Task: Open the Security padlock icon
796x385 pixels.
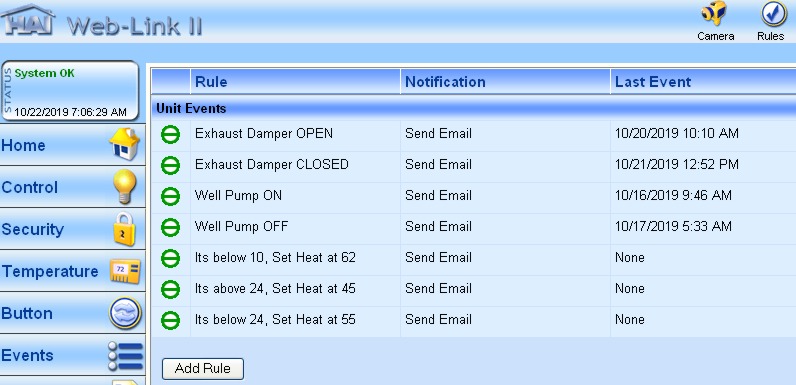Action: (x=124, y=229)
